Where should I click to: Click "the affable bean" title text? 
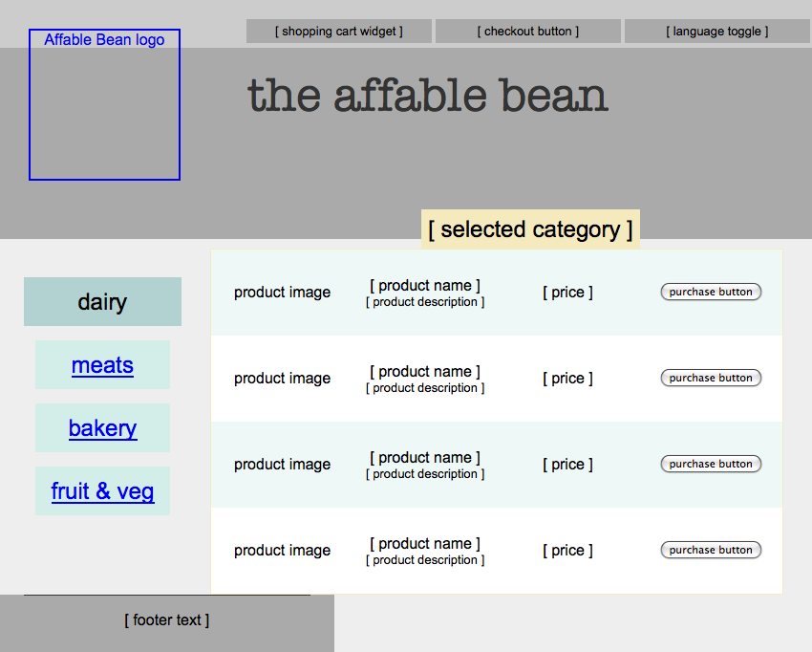click(427, 96)
